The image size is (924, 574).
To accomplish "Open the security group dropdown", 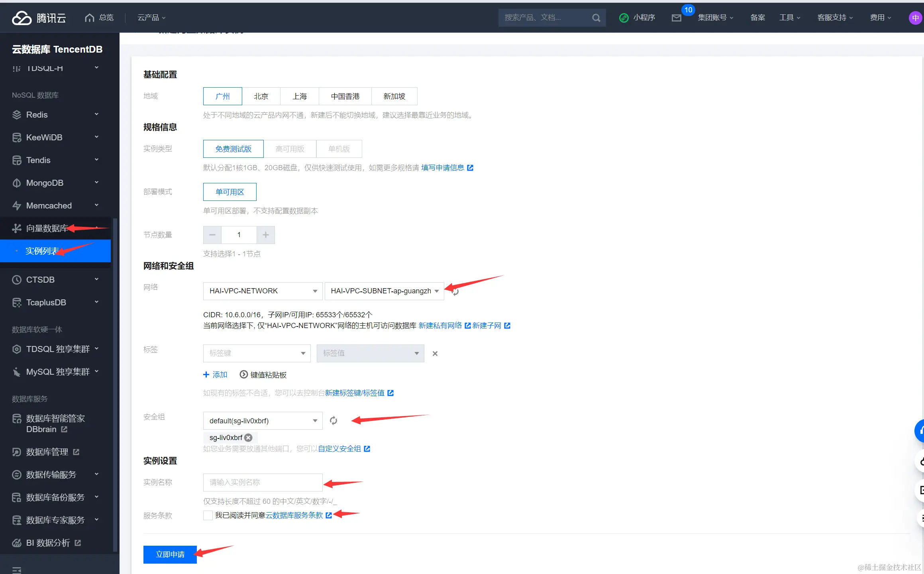I will (263, 421).
